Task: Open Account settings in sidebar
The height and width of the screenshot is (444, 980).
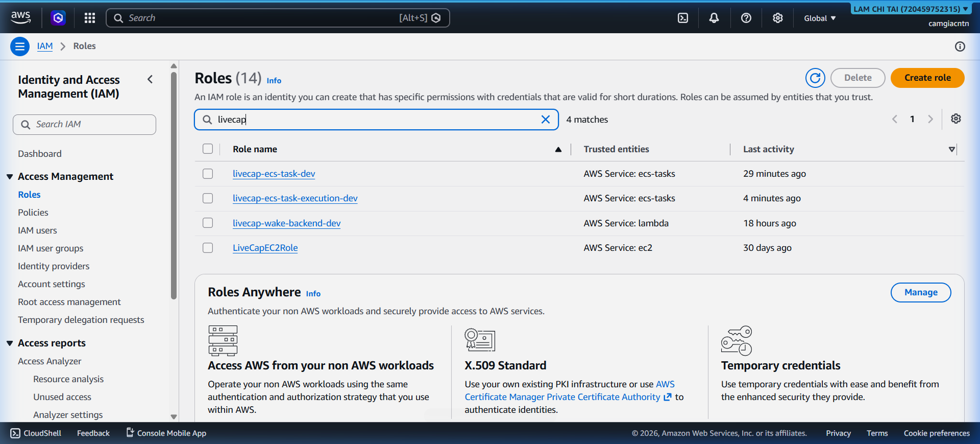Action: 52,284
